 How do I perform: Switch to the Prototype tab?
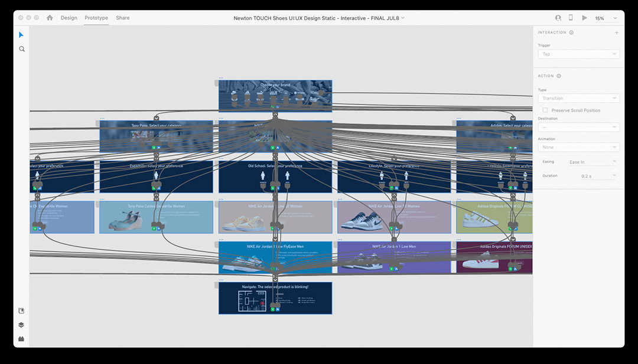click(x=96, y=18)
